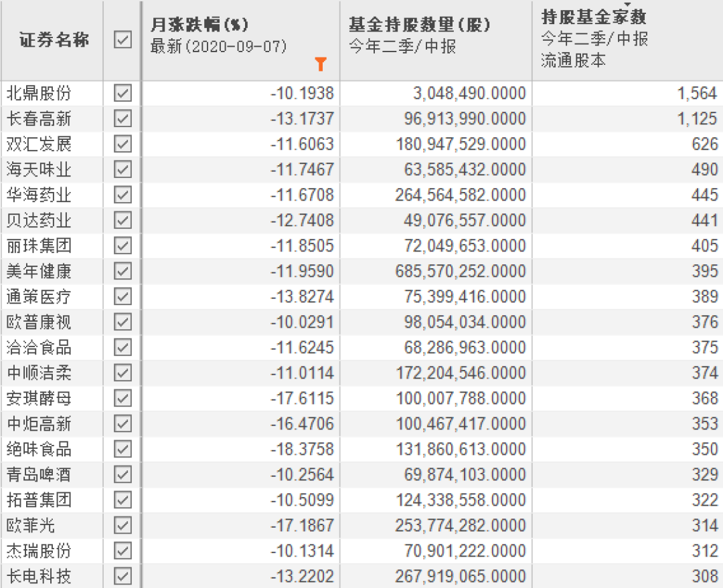Screen dimensions: 723x588
Task: Uncheck the checkbox for 北鼎股份
Action: point(123,93)
